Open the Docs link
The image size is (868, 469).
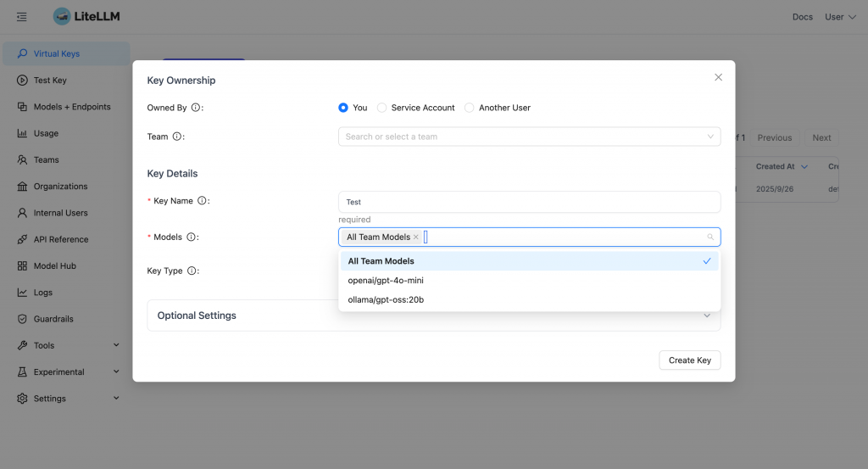coord(802,17)
